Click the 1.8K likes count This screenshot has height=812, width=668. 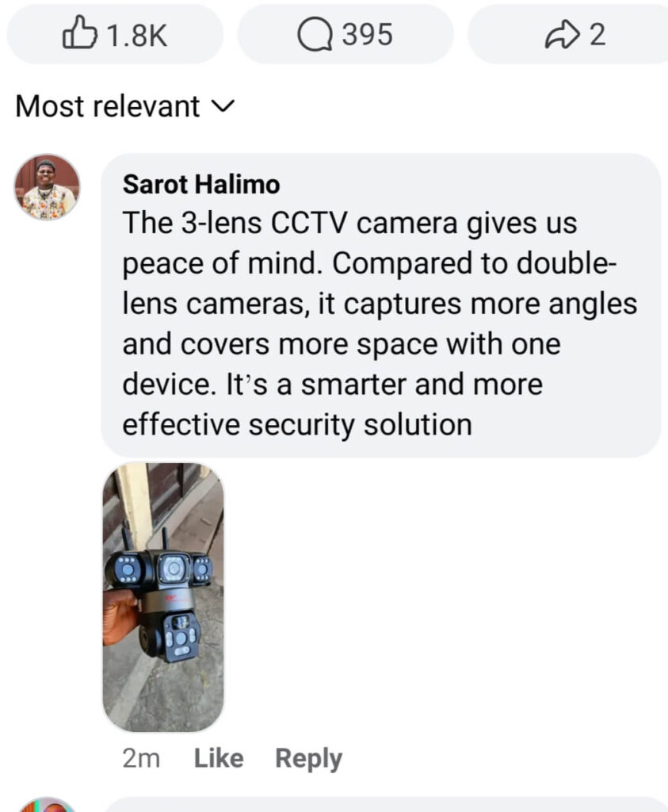pyautogui.click(x=138, y=35)
